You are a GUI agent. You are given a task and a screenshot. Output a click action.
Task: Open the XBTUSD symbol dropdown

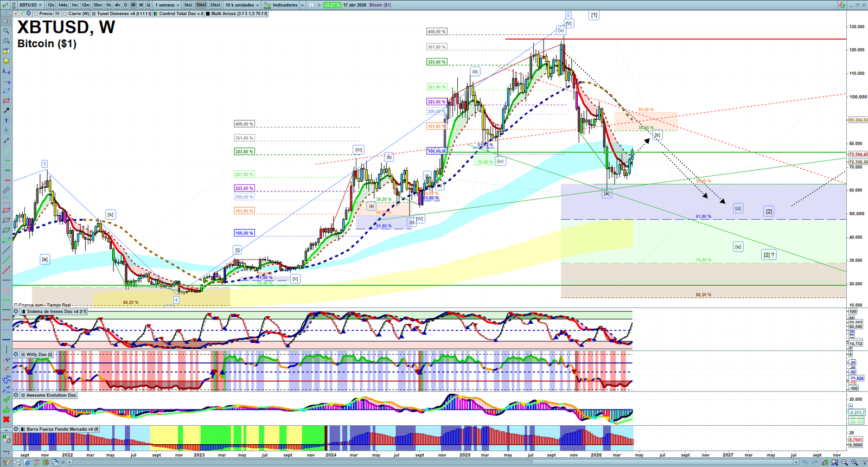(x=30, y=5)
